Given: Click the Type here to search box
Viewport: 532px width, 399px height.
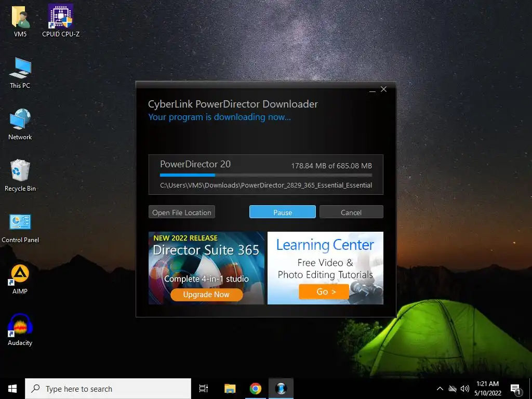Looking at the screenshot, I should [x=108, y=389].
